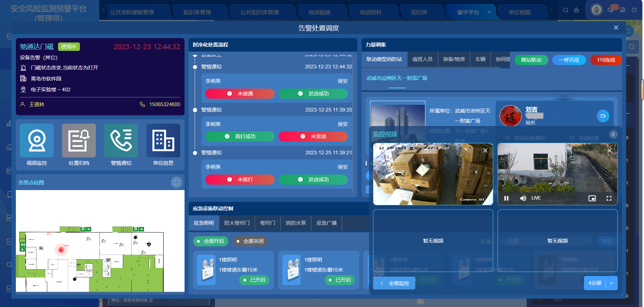Click 拨打成功 status button
Screen dimensions: 644x307
point(240,136)
